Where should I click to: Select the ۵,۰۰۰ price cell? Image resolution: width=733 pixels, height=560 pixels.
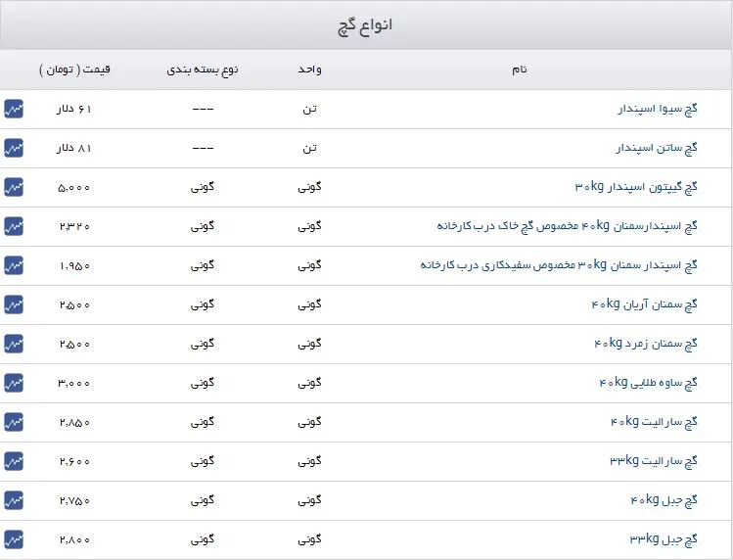(x=74, y=188)
